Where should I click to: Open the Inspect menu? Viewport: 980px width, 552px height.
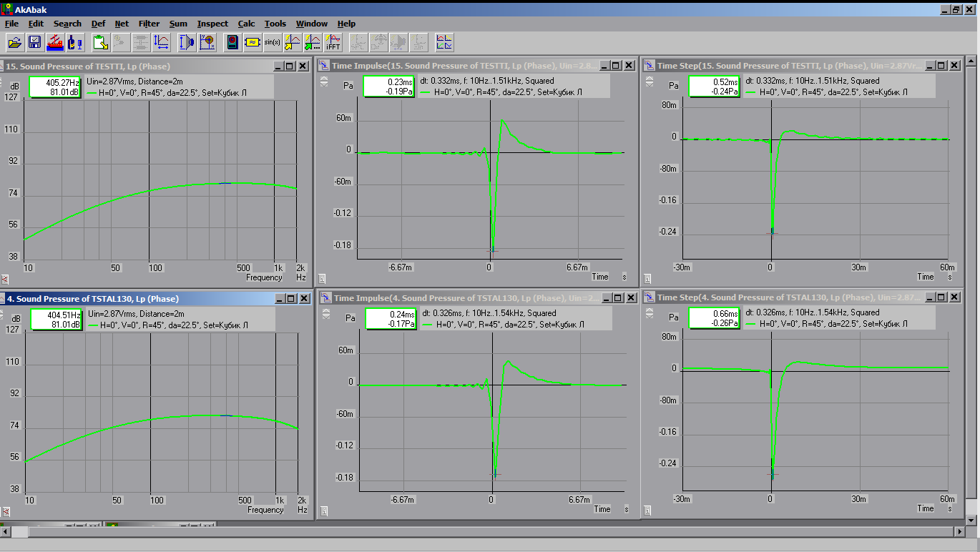coord(212,24)
